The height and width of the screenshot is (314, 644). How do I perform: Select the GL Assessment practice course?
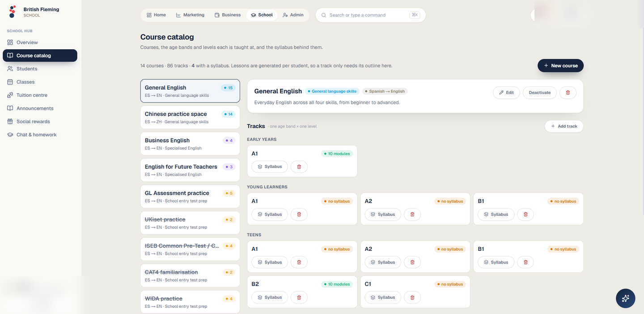click(x=190, y=197)
